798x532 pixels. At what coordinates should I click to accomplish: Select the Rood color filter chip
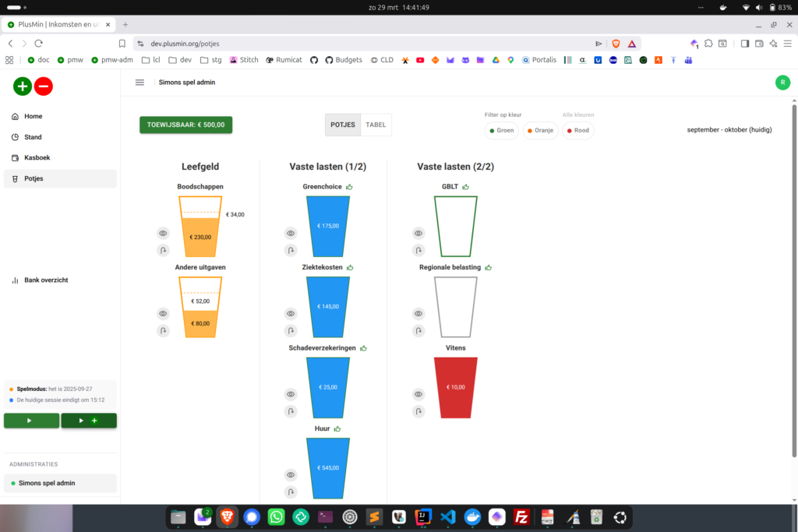pyautogui.click(x=577, y=131)
